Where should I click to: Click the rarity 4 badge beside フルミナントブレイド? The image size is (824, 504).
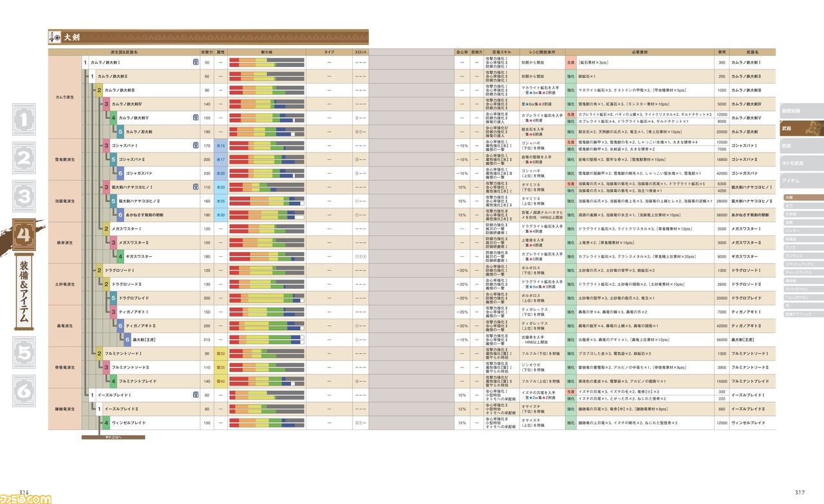(113, 381)
